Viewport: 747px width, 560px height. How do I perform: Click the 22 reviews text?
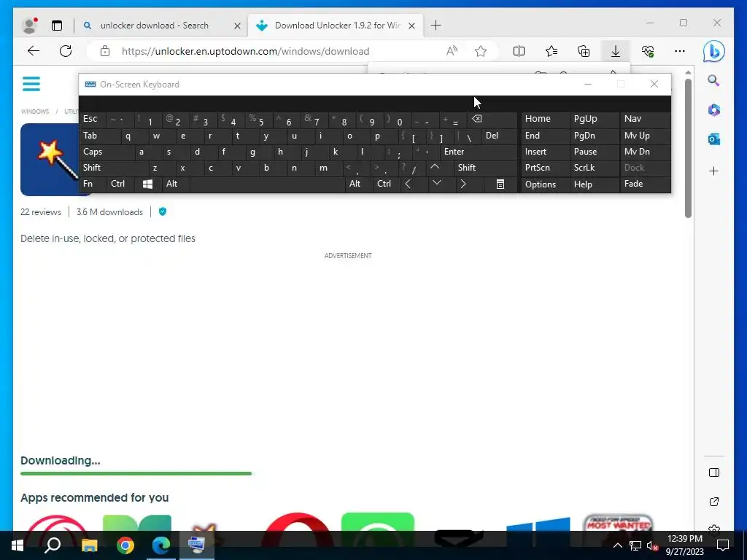pos(41,212)
